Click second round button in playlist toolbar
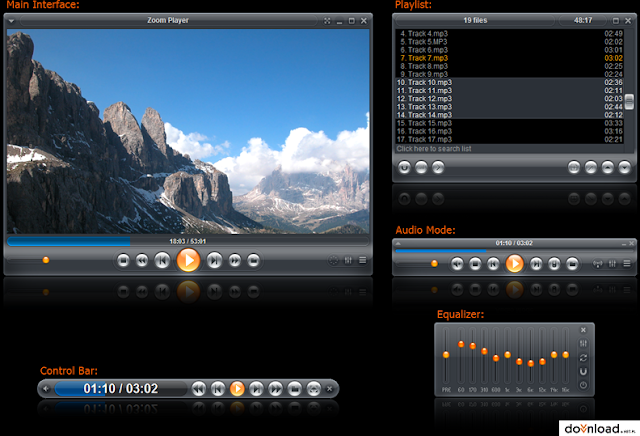The height and width of the screenshot is (436, 640). pyautogui.click(x=421, y=167)
